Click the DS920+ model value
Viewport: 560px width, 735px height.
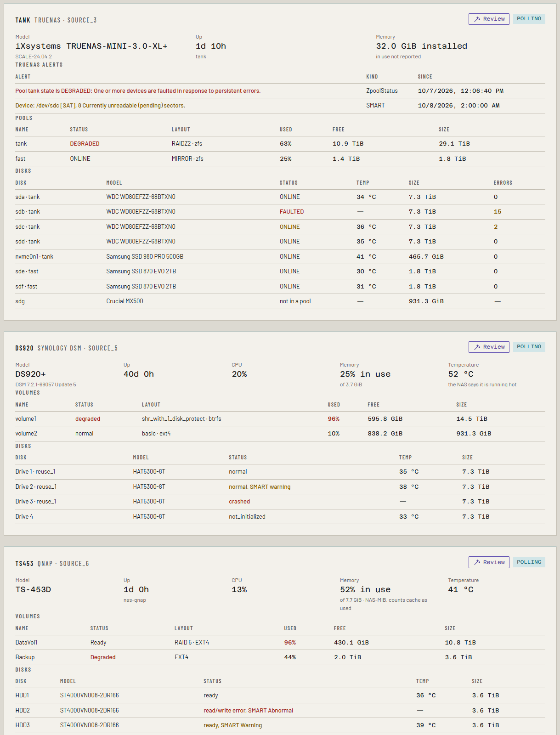(x=30, y=374)
